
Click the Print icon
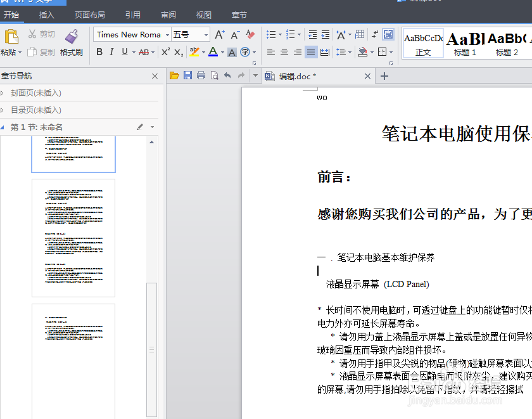(201, 75)
